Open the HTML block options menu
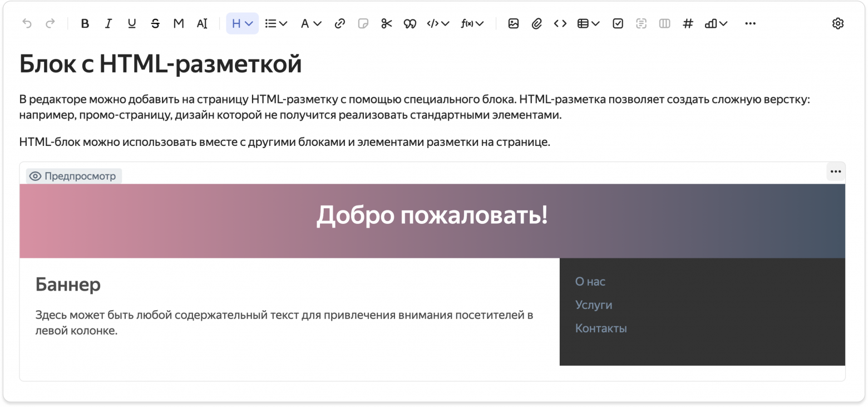 [835, 172]
